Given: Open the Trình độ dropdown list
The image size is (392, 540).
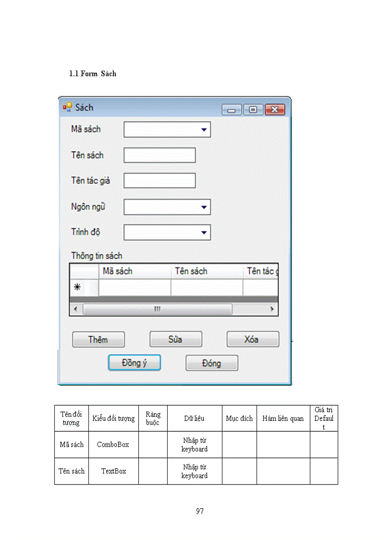Looking at the screenshot, I should click(205, 232).
